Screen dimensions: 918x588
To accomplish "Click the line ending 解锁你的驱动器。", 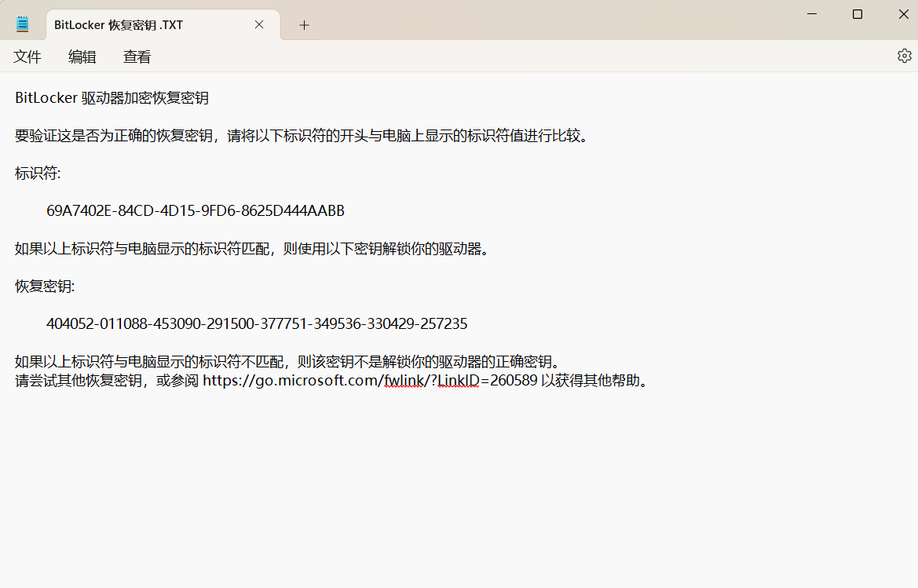I will (252, 249).
